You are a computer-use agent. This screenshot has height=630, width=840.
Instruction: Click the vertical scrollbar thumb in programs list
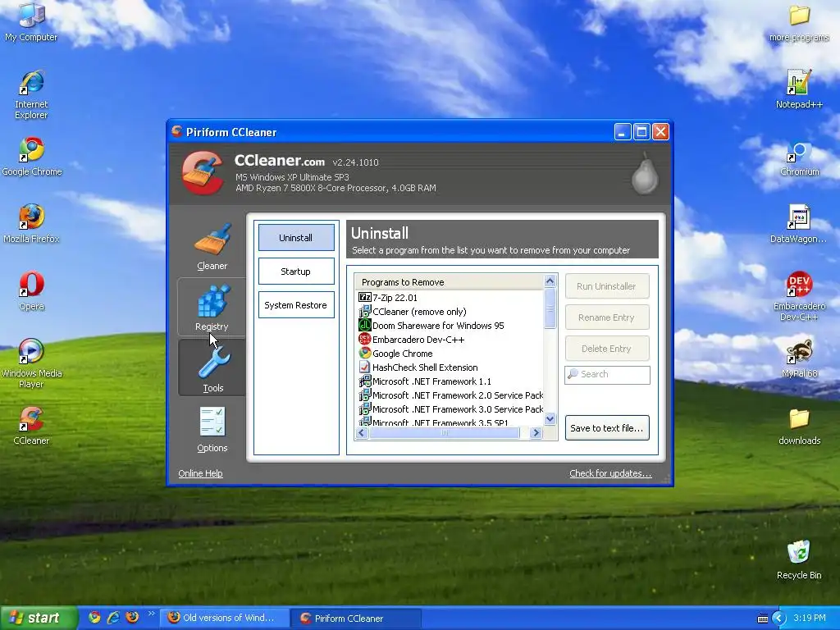tap(550, 308)
